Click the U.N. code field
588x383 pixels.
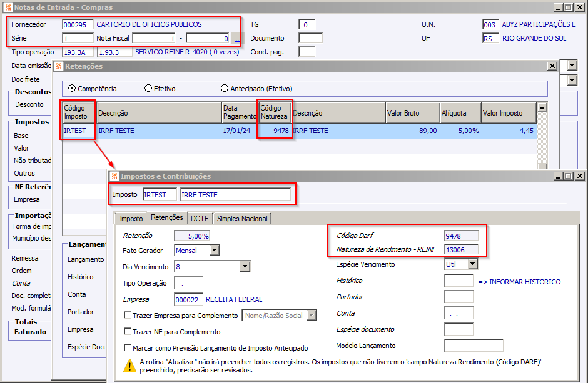pos(490,25)
